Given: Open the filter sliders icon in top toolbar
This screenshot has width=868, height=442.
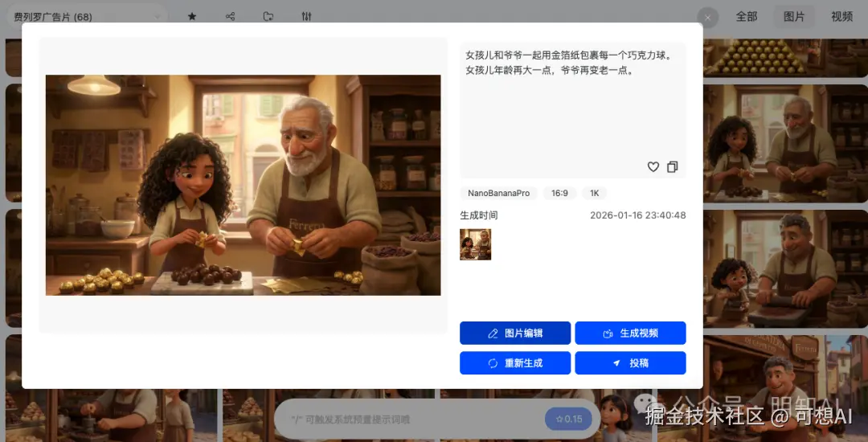Looking at the screenshot, I should coord(307,17).
